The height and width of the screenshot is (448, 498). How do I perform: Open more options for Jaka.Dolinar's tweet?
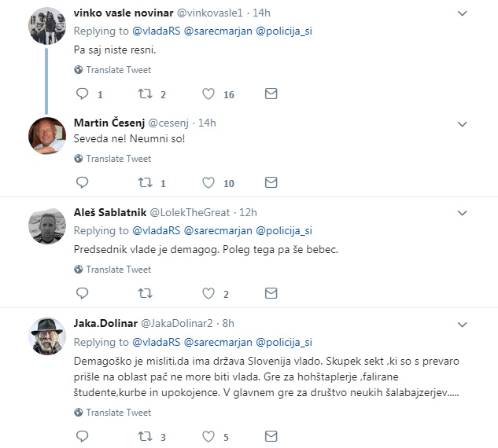coord(462,325)
